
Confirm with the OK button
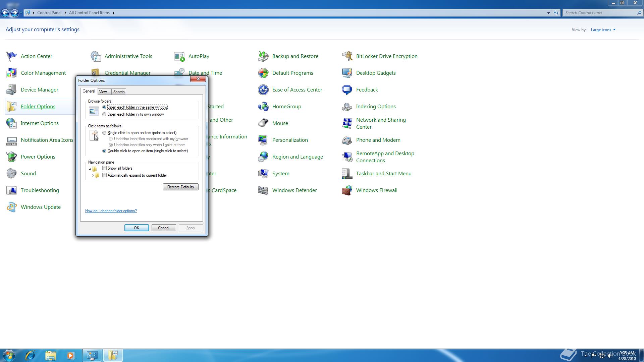[x=137, y=228]
